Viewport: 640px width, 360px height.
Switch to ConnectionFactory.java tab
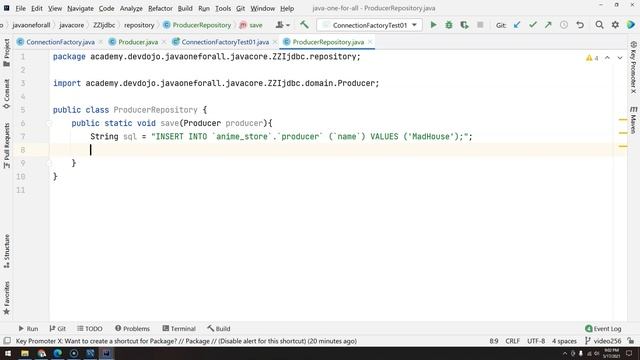coord(60,42)
